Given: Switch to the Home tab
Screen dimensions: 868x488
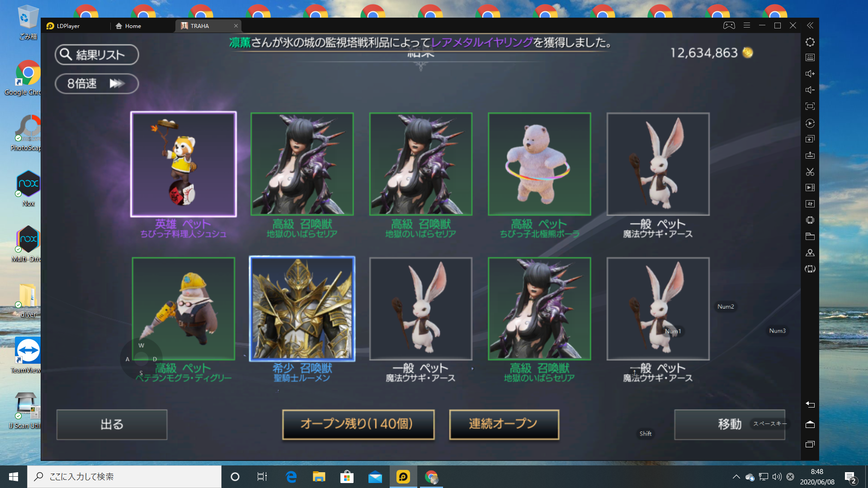Looking at the screenshot, I should coord(128,26).
